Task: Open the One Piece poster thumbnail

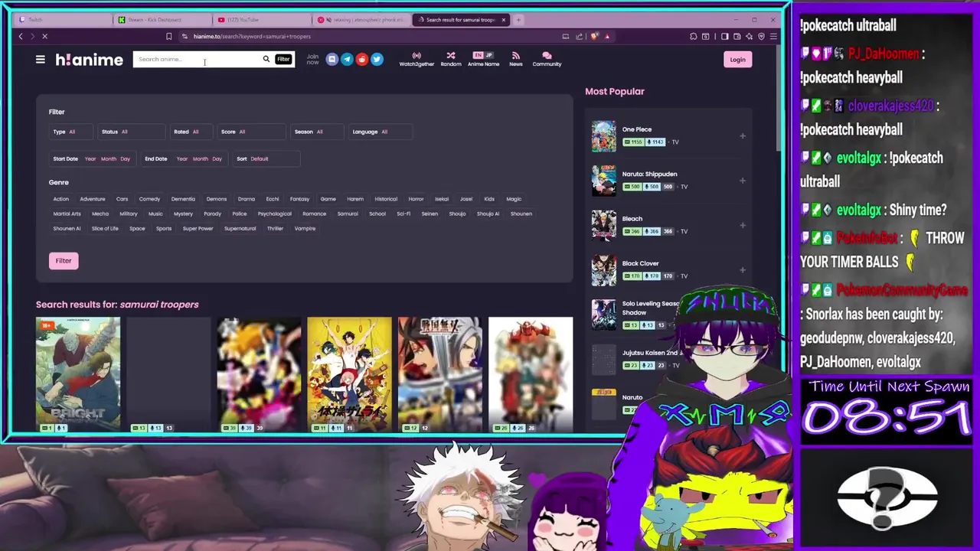Action: click(603, 136)
